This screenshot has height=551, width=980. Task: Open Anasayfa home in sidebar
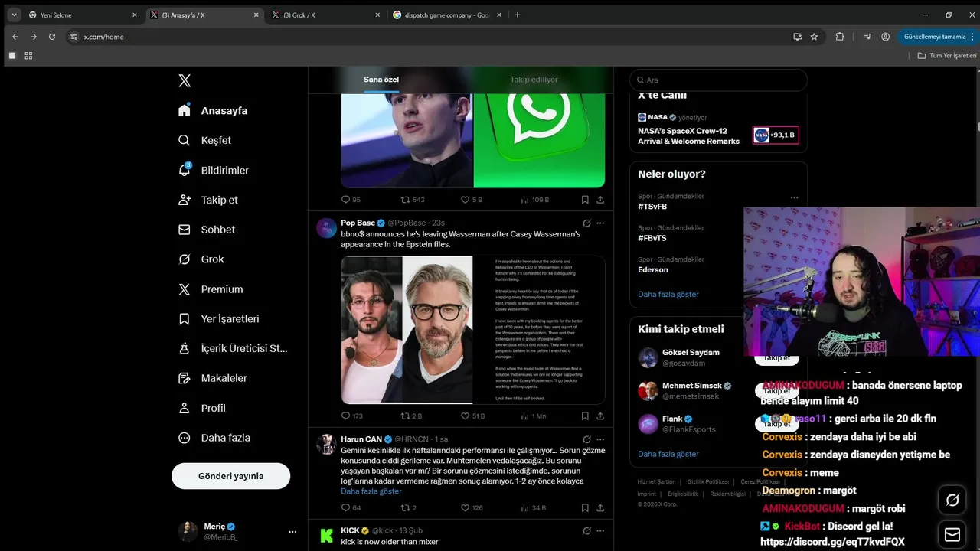point(214,110)
